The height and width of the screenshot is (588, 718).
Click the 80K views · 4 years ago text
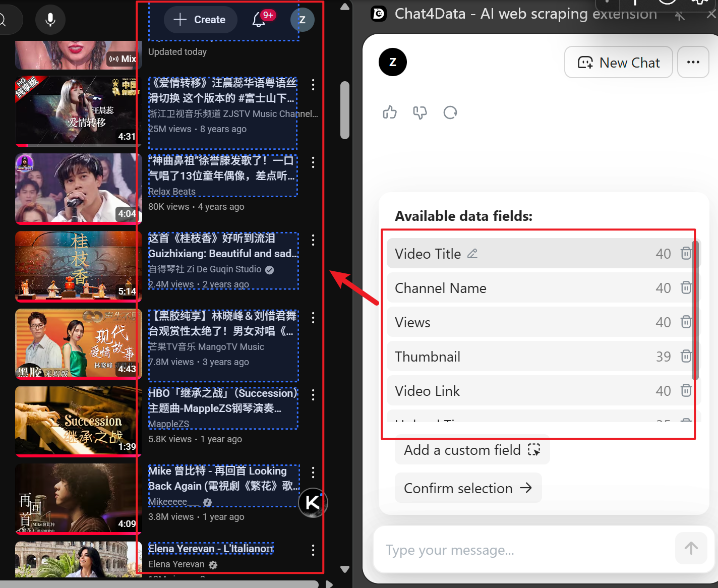[196, 207]
